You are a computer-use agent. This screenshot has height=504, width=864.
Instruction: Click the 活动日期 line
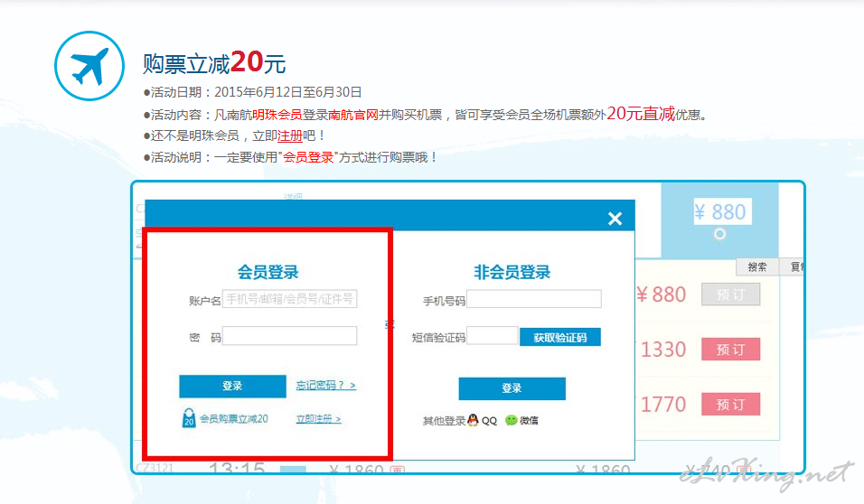[252, 92]
